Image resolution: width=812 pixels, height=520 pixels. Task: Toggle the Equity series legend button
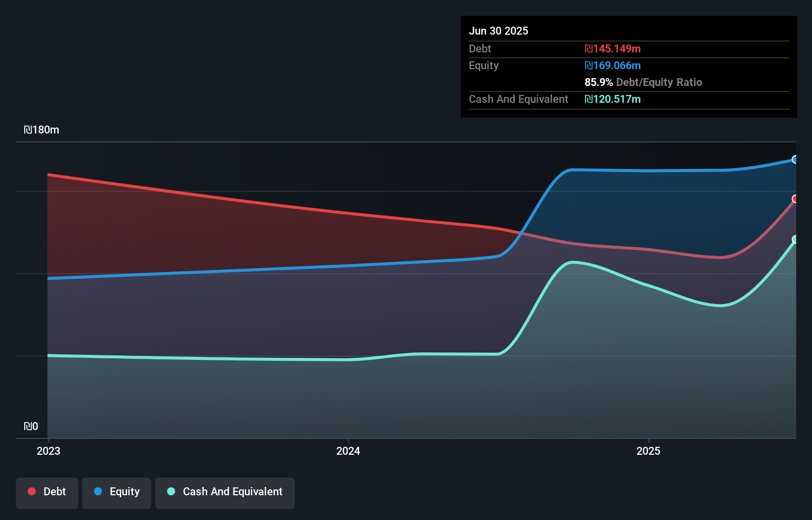(117, 493)
